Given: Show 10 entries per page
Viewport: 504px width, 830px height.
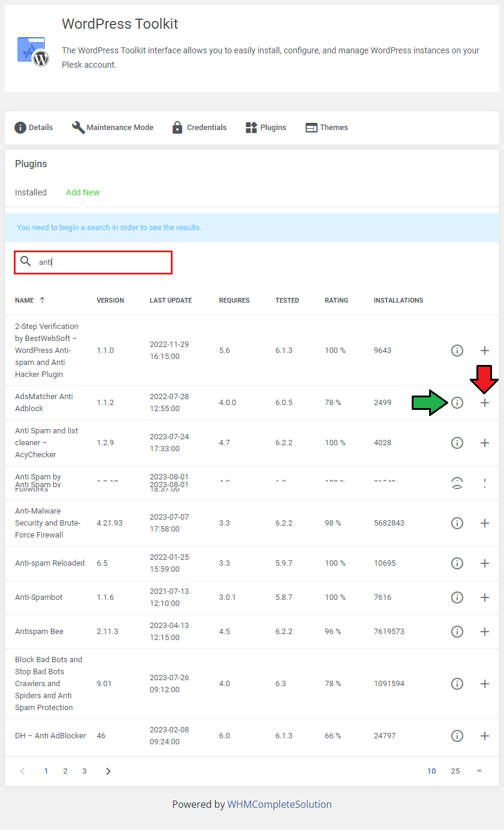Looking at the screenshot, I should [x=431, y=771].
